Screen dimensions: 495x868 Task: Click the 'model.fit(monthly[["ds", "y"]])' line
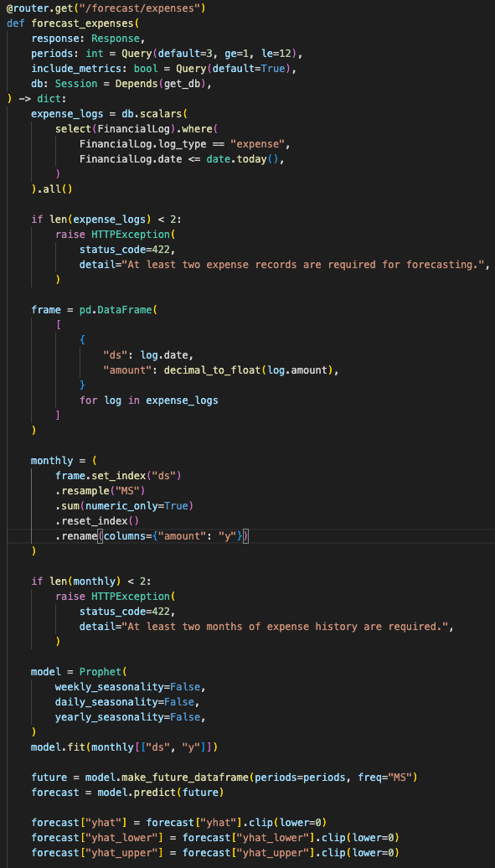pos(125,747)
